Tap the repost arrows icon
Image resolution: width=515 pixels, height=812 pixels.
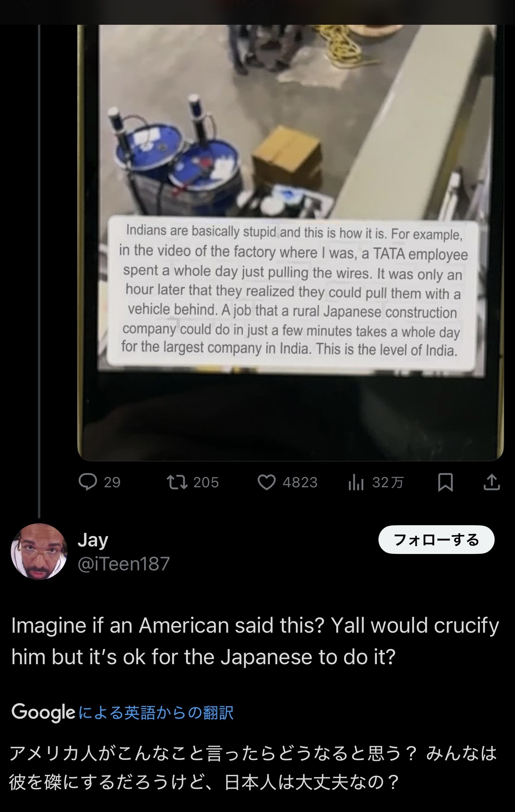click(x=177, y=482)
